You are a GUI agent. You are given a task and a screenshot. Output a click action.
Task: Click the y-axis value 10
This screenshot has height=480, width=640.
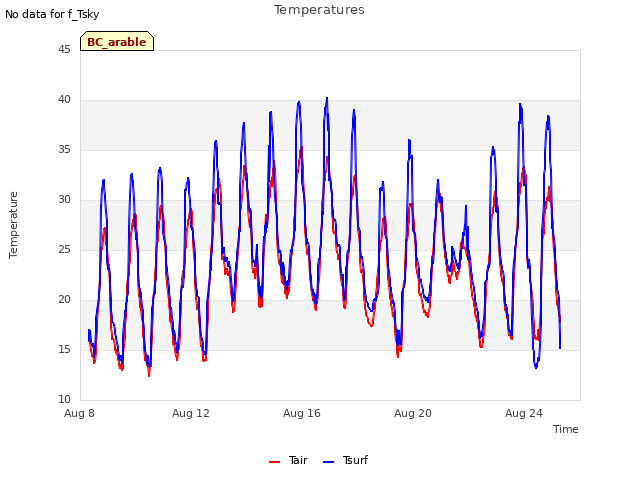64,399
